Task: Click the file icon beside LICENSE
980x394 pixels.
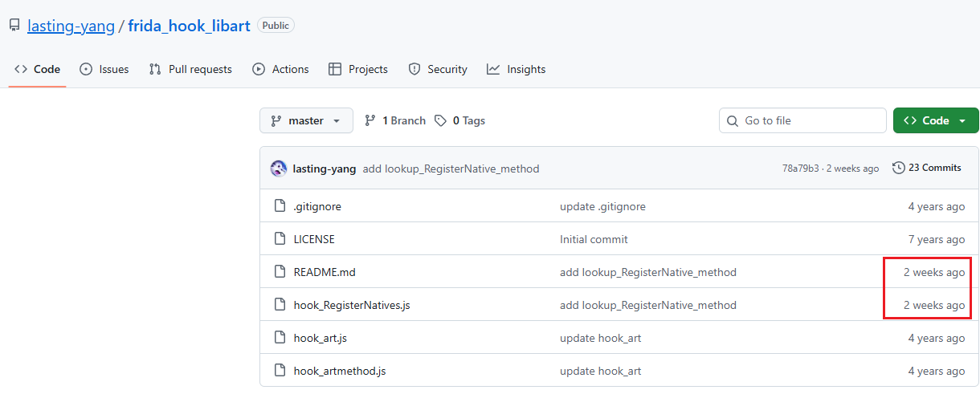Action: (x=280, y=239)
